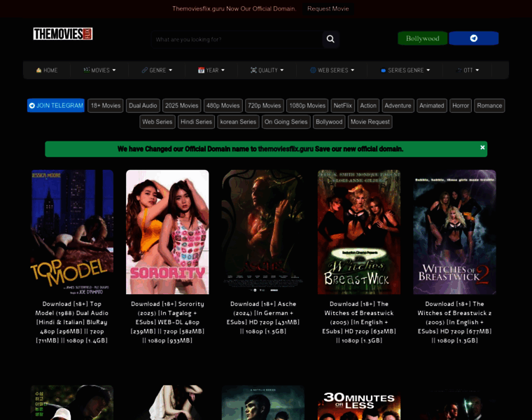The image size is (532, 420).
Task: Open the 480p Movies tag
Action: [x=223, y=106]
